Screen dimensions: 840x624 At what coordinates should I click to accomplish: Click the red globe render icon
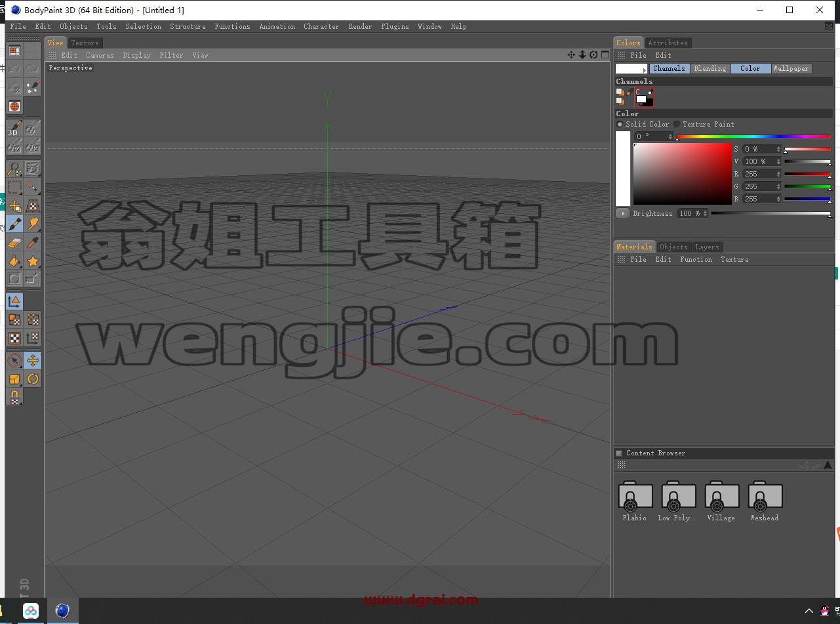click(x=14, y=106)
